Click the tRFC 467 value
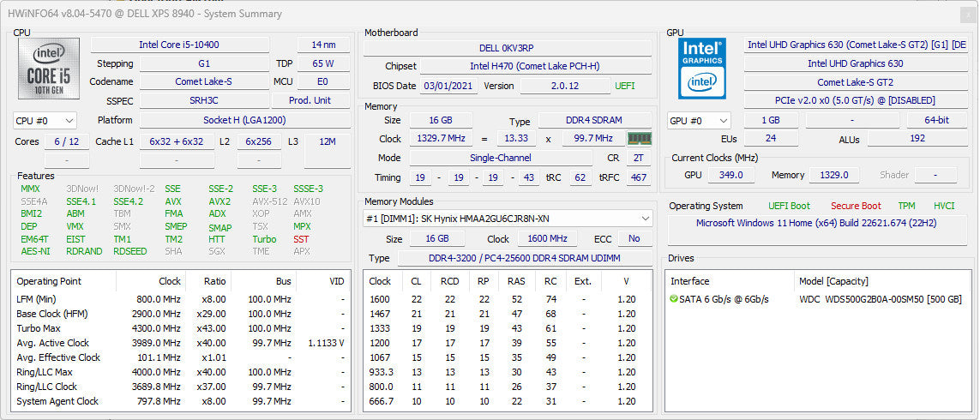This screenshot has width=980, height=420. click(638, 178)
